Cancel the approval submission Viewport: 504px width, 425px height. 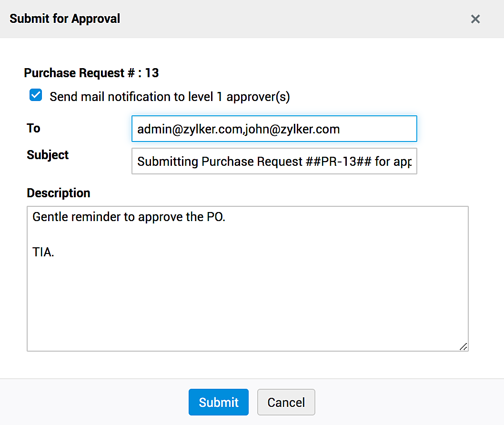click(x=286, y=403)
